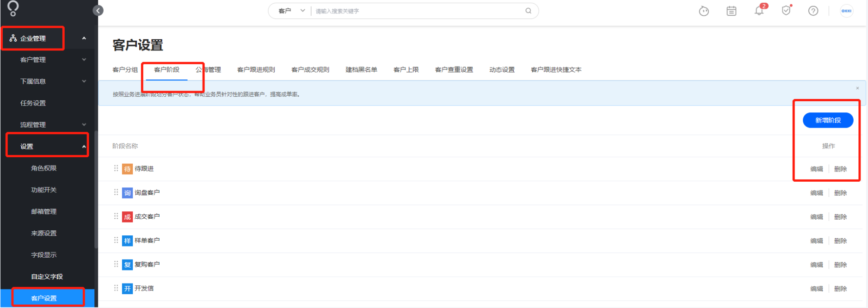Image resolution: width=868 pixels, height=308 pixels.
Task: Click the 开 stage badge
Action: click(127, 289)
